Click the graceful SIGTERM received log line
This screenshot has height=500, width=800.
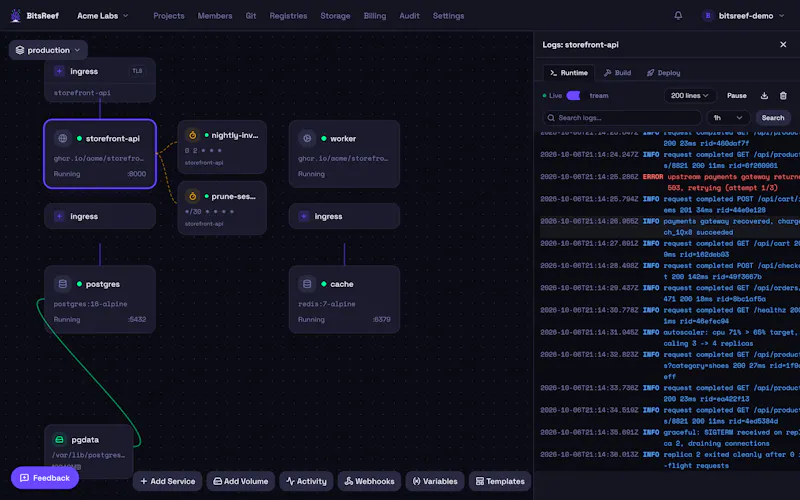(670, 438)
